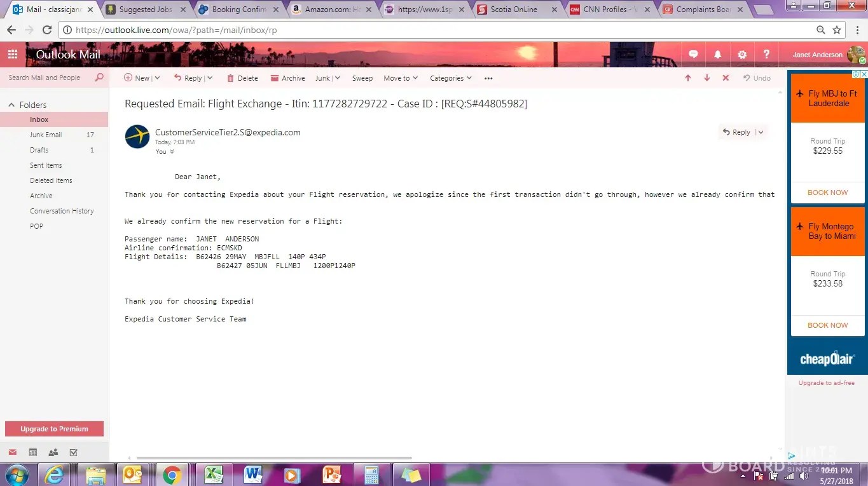This screenshot has height=486, width=868.
Task: Click the search magnifier in Search Mail
Action: point(99,78)
